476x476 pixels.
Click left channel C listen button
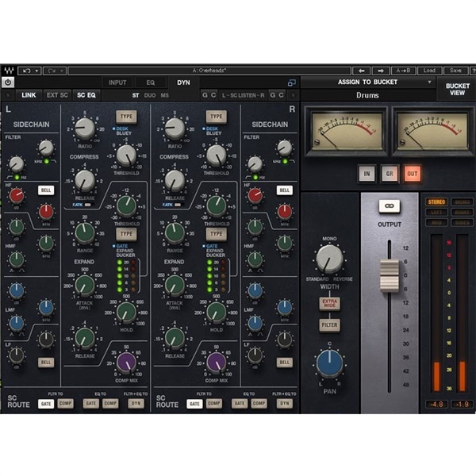coord(213,95)
